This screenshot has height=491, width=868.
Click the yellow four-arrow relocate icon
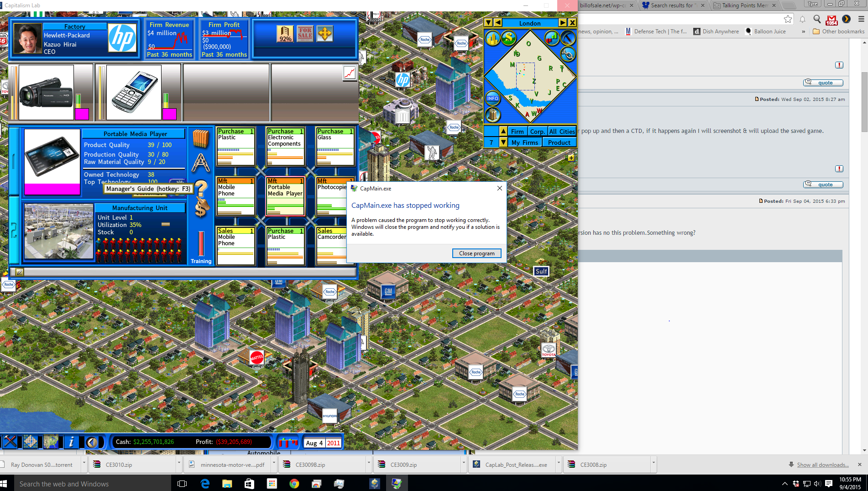tap(325, 34)
